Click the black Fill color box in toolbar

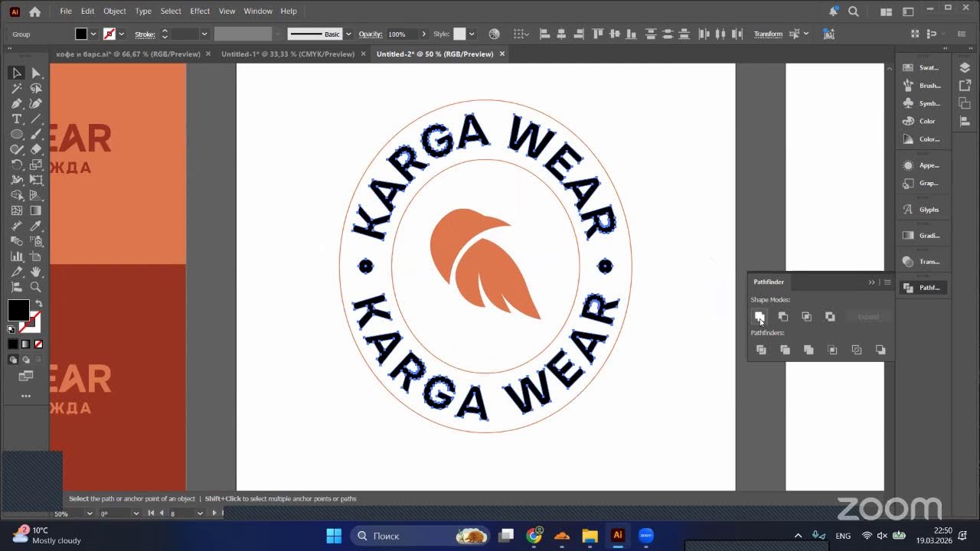click(x=18, y=310)
